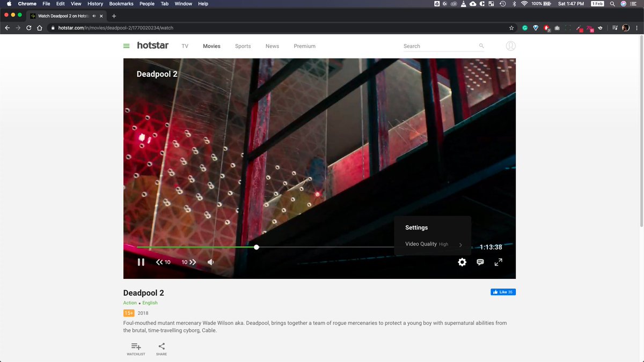The image size is (644, 362).
Task: Open the Window menu
Action: pyautogui.click(x=183, y=4)
